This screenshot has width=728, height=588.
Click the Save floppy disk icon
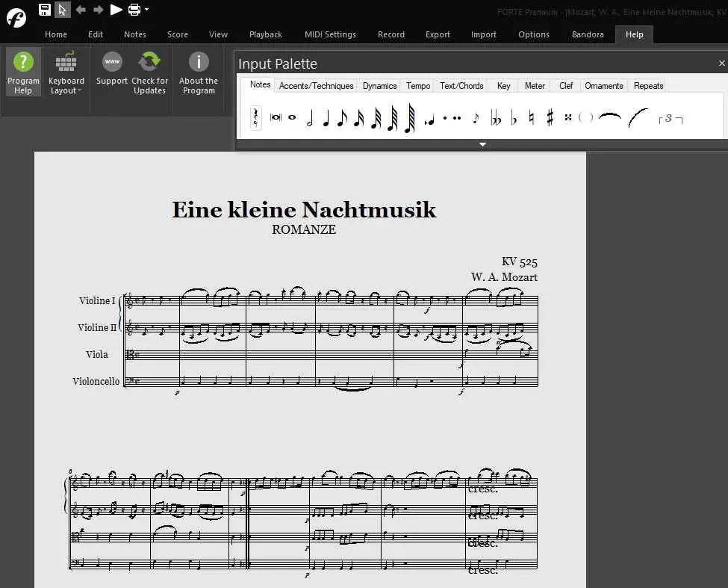pyautogui.click(x=45, y=10)
